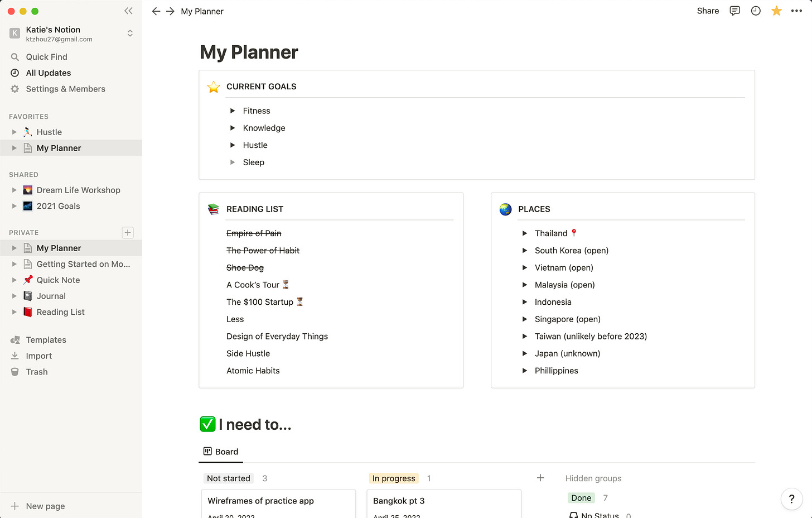Viewport: 812px width, 518px height.
Task: Open Wireframes of practice app card
Action: [x=278, y=504]
